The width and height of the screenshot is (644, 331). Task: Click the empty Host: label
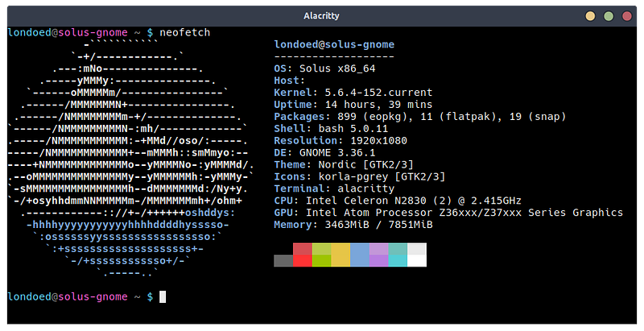coord(290,81)
